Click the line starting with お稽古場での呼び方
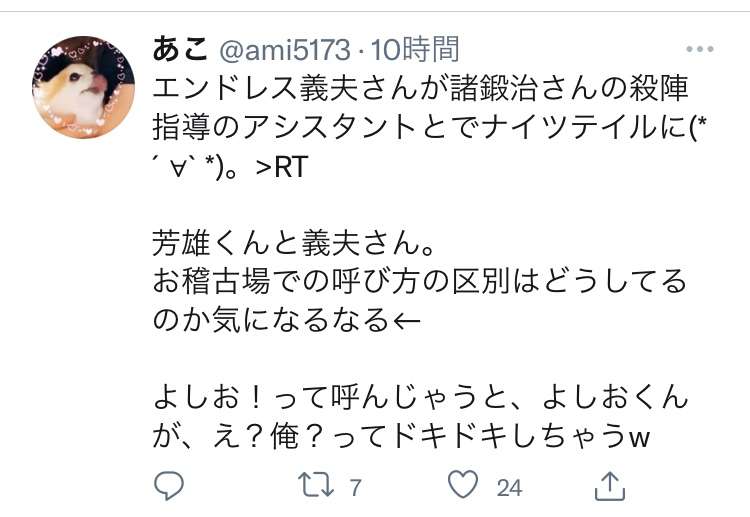 point(419,281)
